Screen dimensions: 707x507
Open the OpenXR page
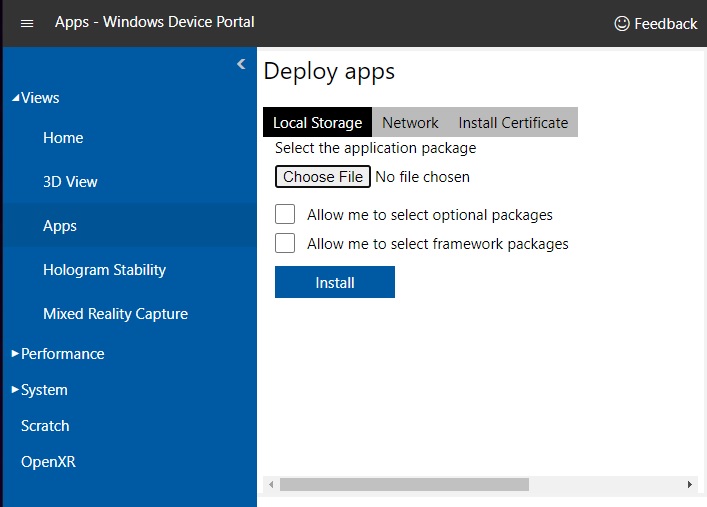pos(48,462)
